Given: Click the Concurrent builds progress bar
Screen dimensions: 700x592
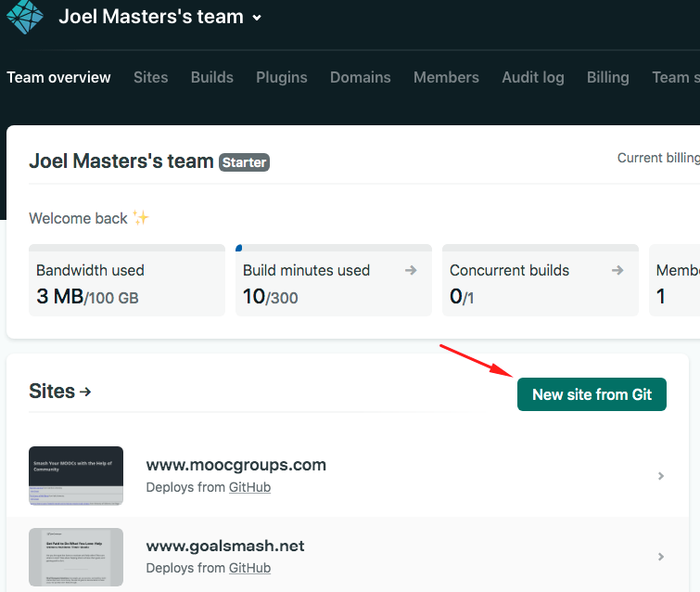Looking at the screenshot, I should (541, 248).
